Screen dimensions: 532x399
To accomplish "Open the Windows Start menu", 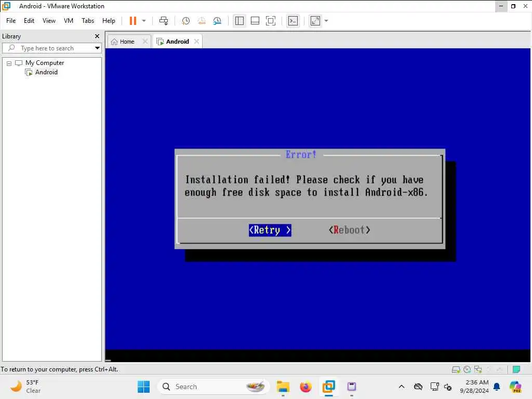I will click(143, 387).
